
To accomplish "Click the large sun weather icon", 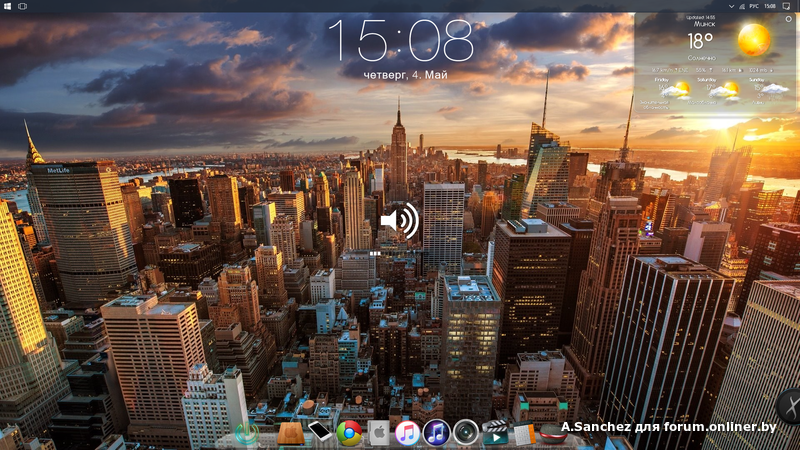I will point(754,40).
